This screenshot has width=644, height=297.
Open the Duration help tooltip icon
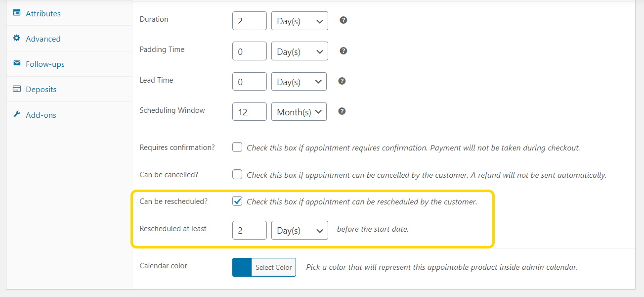(x=343, y=20)
